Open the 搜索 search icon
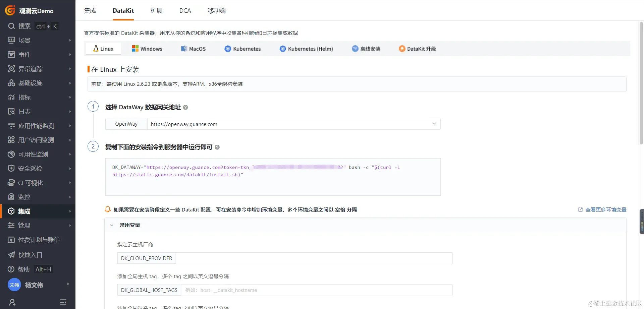 (x=11, y=26)
